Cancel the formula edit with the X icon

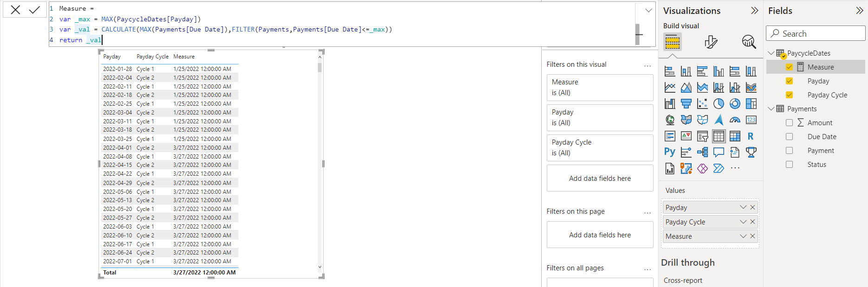(x=15, y=10)
